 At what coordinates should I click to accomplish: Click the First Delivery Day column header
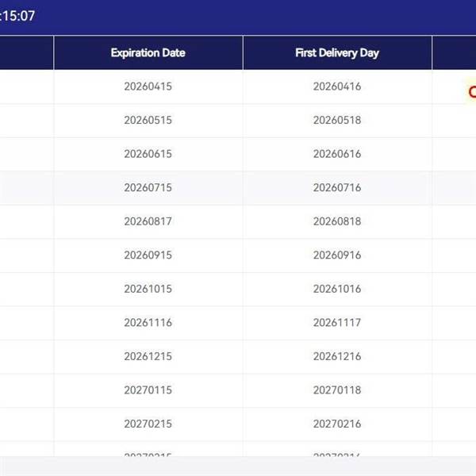click(x=337, y=53)
